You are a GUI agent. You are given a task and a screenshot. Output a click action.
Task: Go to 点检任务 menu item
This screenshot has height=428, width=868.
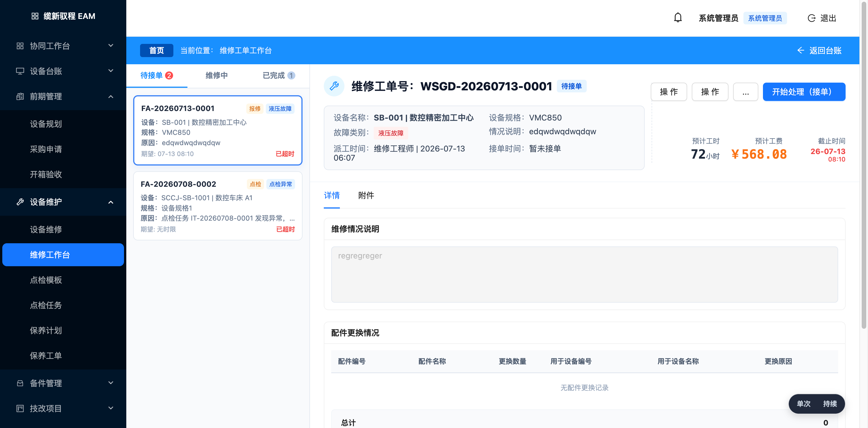(x=63, y=305)
